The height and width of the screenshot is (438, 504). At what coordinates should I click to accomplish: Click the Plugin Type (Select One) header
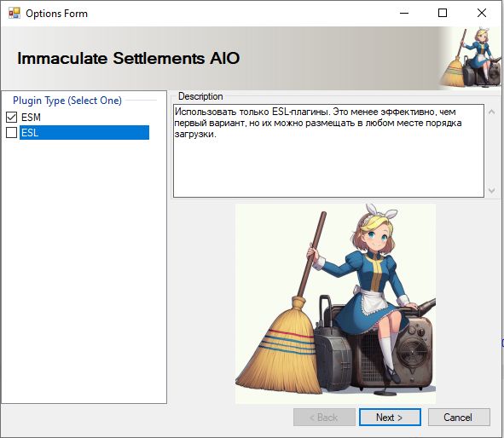point(67,101)
